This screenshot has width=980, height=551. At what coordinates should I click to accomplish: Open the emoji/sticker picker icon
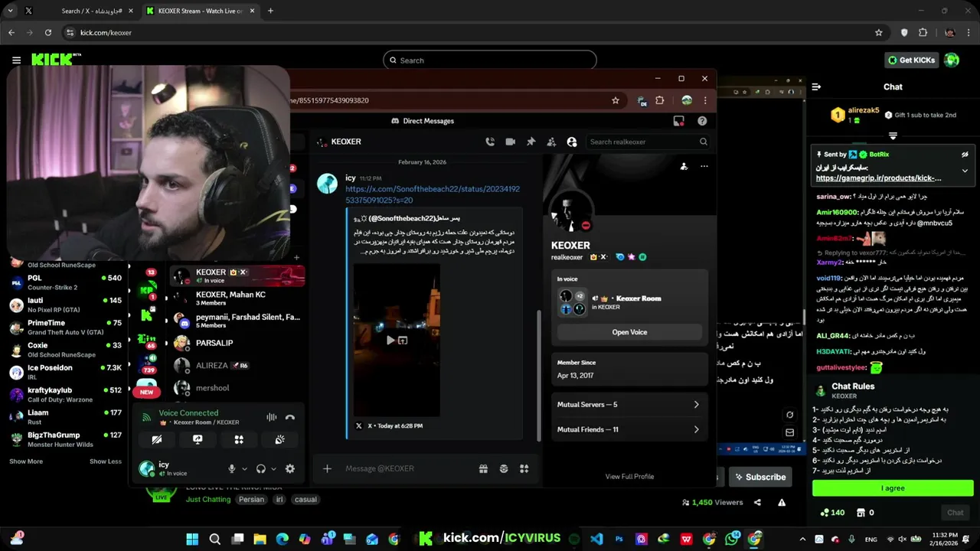click(504, 468)
